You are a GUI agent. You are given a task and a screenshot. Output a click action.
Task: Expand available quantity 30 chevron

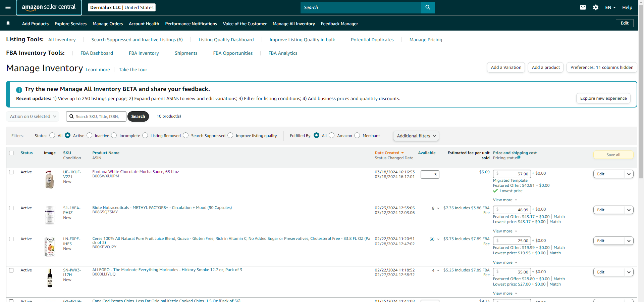438,239
